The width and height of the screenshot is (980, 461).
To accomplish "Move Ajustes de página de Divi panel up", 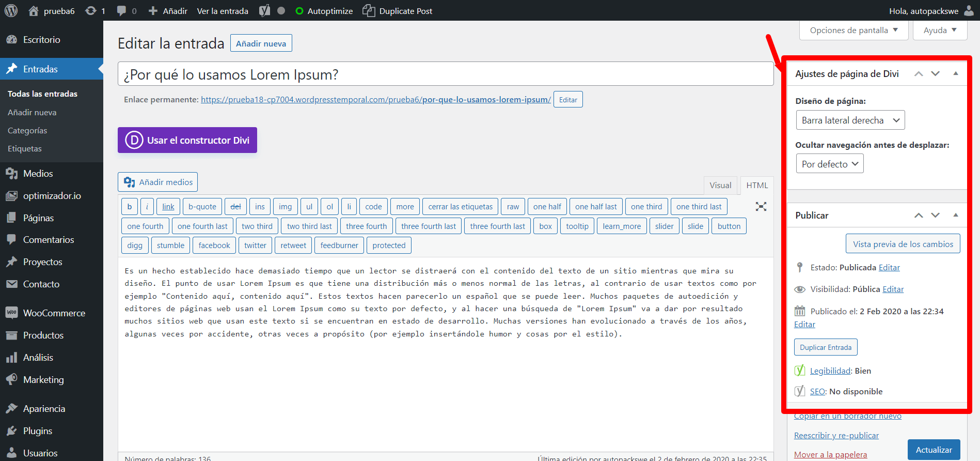I will tap(919, 74).
